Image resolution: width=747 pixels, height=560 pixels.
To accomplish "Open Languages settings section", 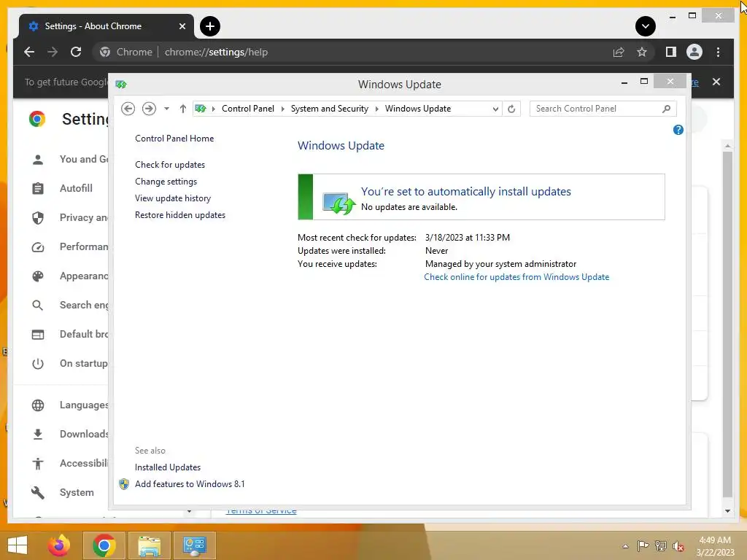I will coord(69,405).
